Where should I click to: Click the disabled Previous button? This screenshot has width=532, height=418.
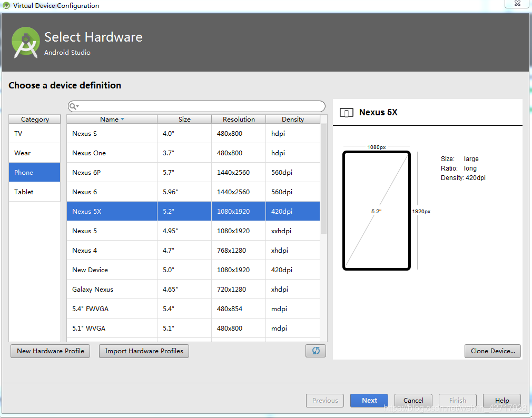[x=325, y=401]
